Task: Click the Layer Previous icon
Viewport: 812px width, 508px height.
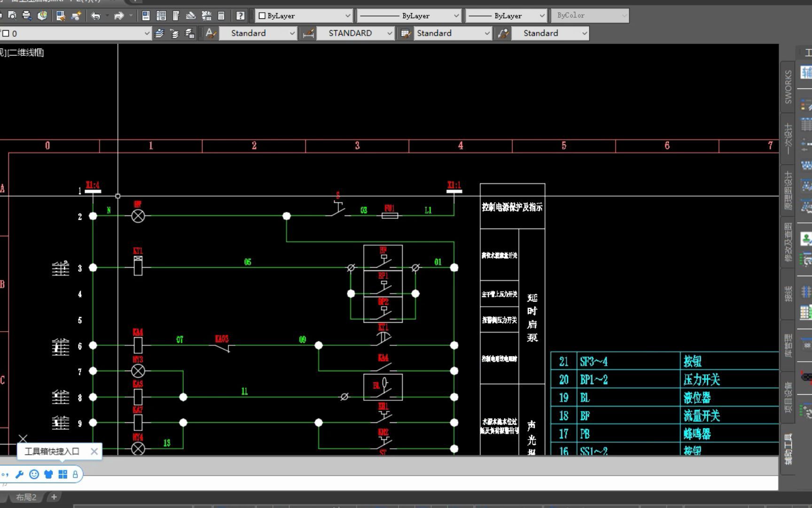Action: [x=174, y=33]
